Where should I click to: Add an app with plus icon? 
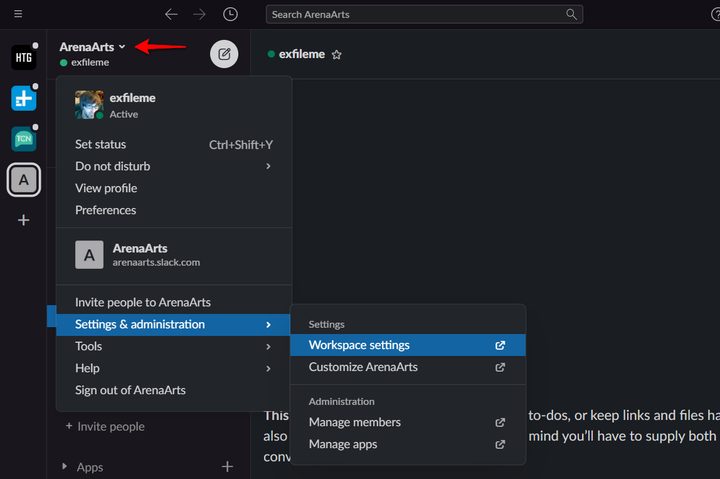click(x=227, y=467)
